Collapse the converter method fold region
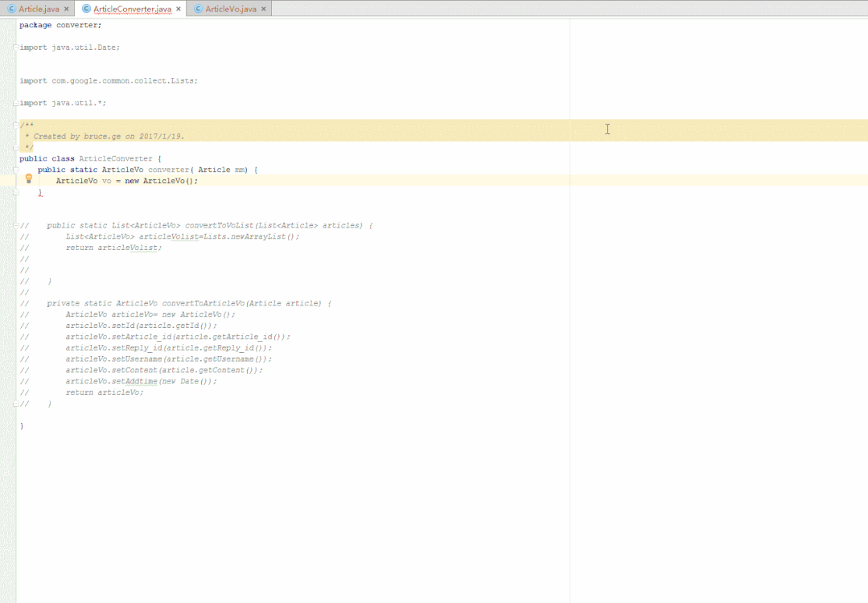Screen dimensions: 868x603 pyautogui.click(x=15, y=169)
